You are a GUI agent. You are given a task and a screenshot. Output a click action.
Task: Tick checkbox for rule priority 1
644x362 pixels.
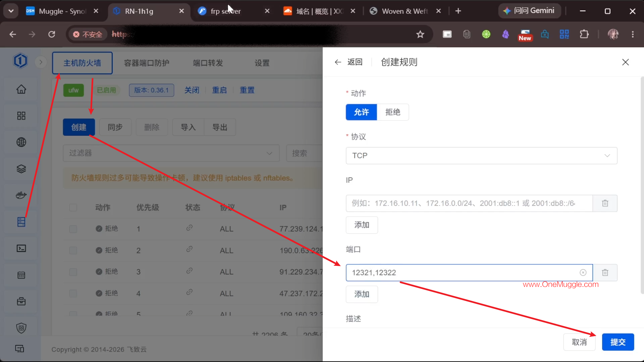coord(73,229)
